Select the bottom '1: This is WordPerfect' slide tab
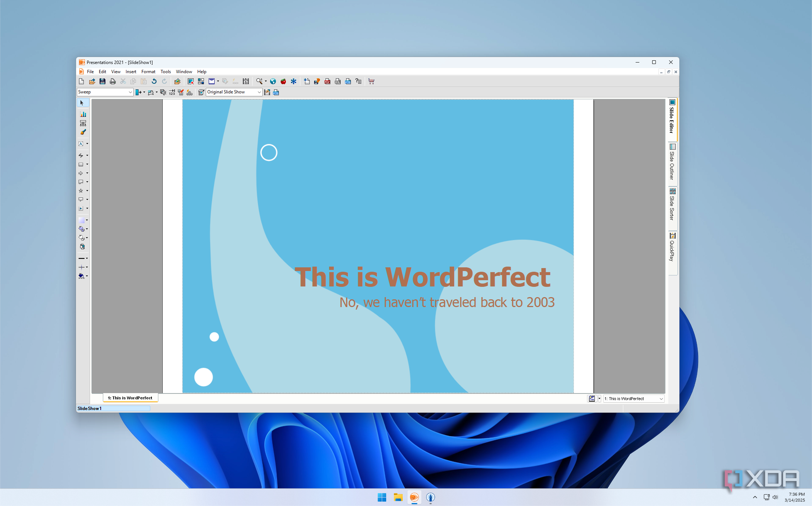812x506 pixels. 130,398
